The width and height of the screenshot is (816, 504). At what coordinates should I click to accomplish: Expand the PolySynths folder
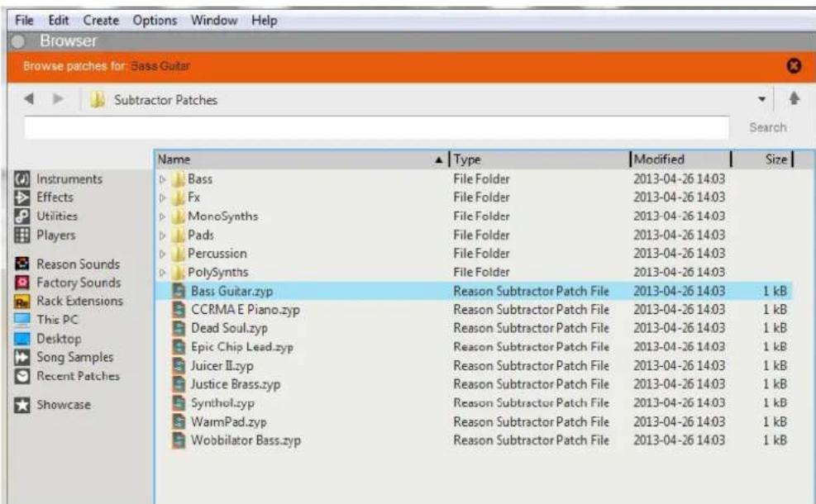(x=162, y=273)
